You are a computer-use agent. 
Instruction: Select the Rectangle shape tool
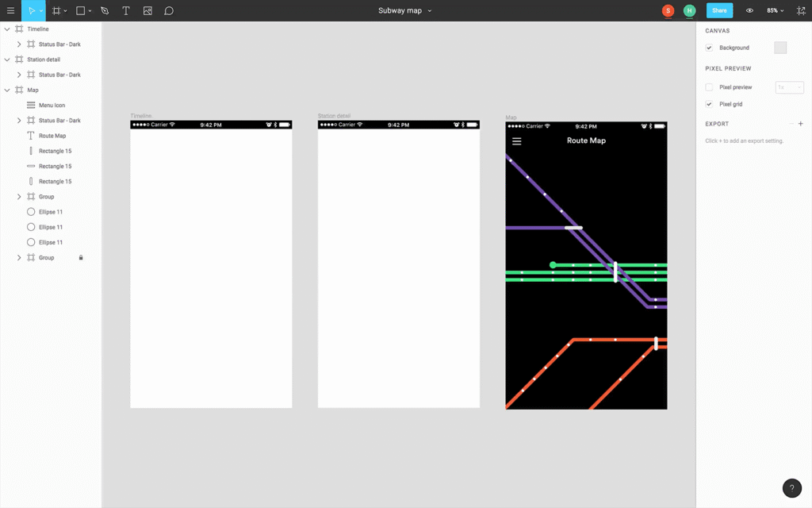pyautogui.click(x=80, y=10)
